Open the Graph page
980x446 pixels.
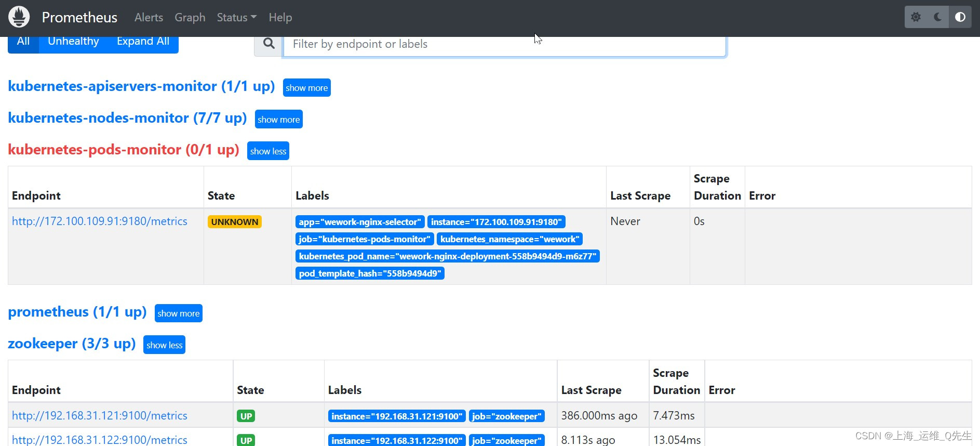point(190,17)
